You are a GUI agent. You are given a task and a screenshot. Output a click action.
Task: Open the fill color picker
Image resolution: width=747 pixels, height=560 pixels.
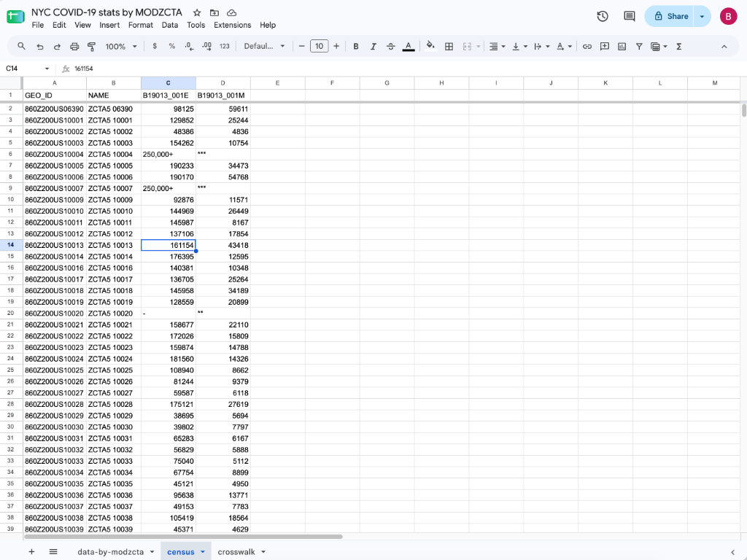pos(430,46)
